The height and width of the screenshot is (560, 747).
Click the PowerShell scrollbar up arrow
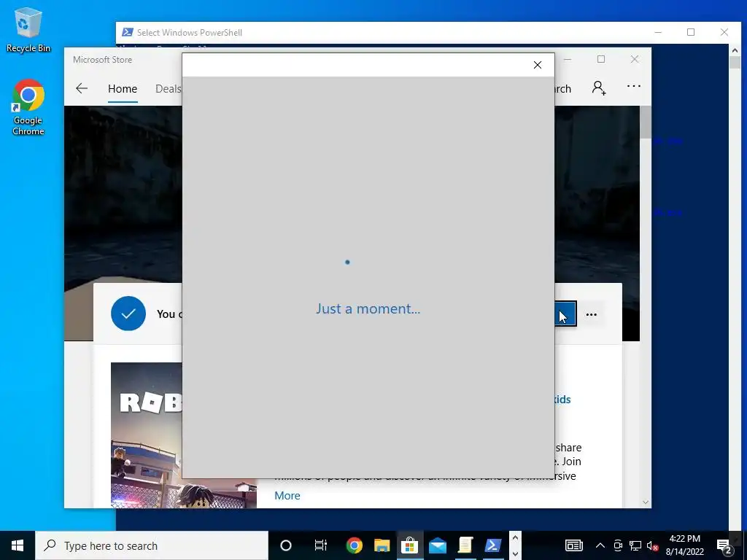click(735, 50)
